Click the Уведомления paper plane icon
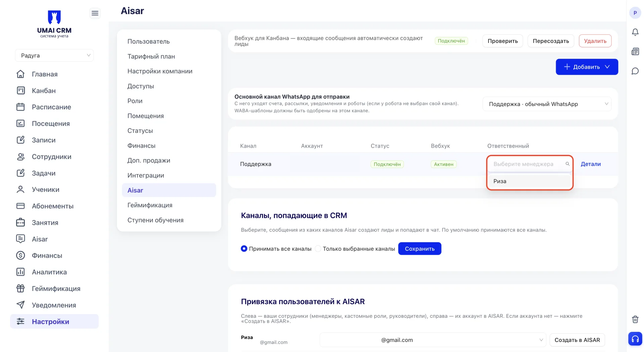This screenshot has height=352, width=644. (20, 305)
